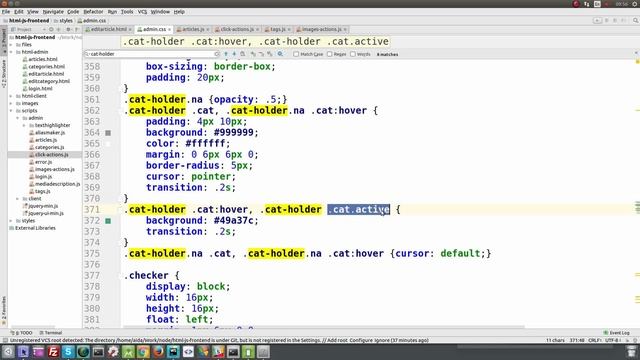Collapse the scripts folder
The width and height of the screenshot is (640, 360).
(11, 111)
